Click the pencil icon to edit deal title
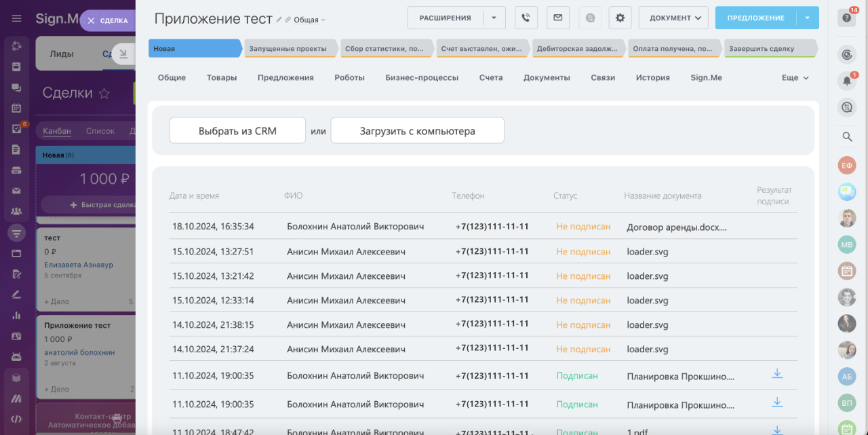This screenshot has width=868, height=435. [x=279, y=20]
